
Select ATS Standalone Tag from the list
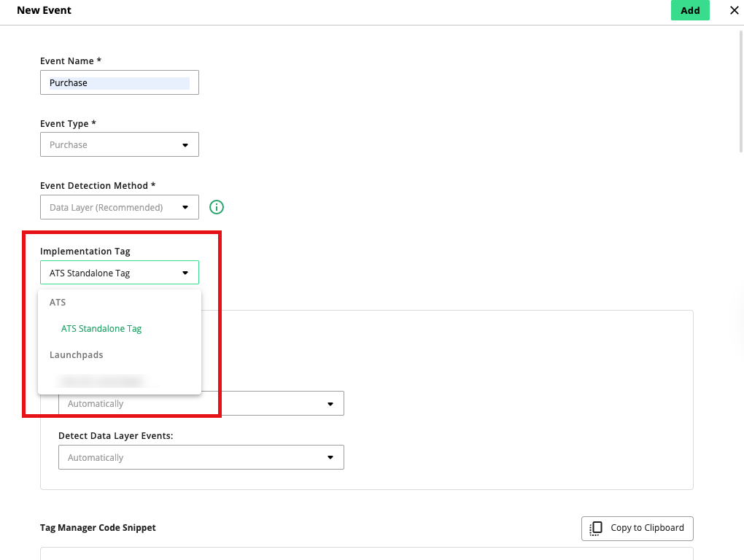(101, 329)
